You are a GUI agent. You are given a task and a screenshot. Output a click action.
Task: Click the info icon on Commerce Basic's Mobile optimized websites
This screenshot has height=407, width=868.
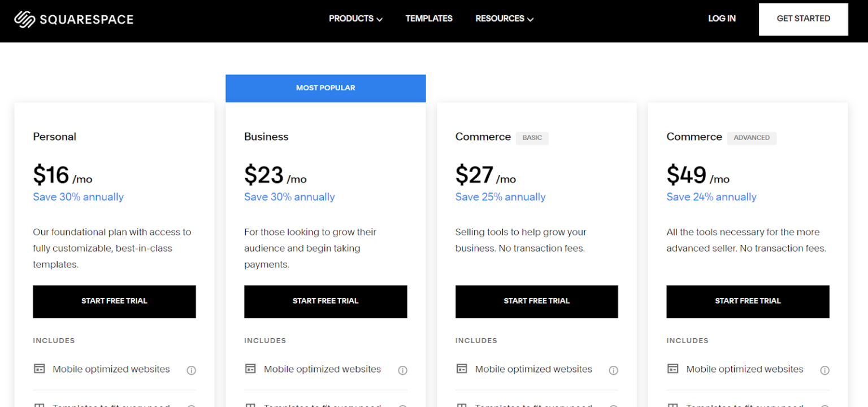pyautogui.click(x=614, y=370)
